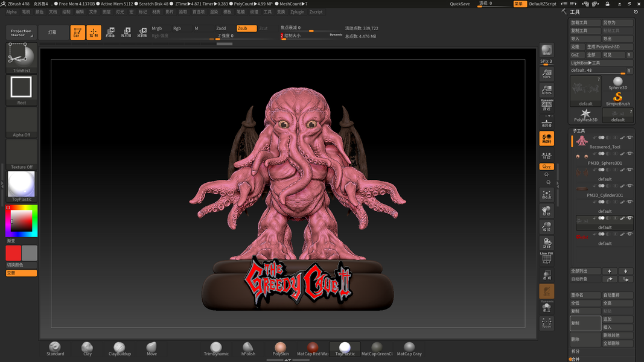Open the ToyPlastic material picker
644x362 pixels.
coord(21,187)
